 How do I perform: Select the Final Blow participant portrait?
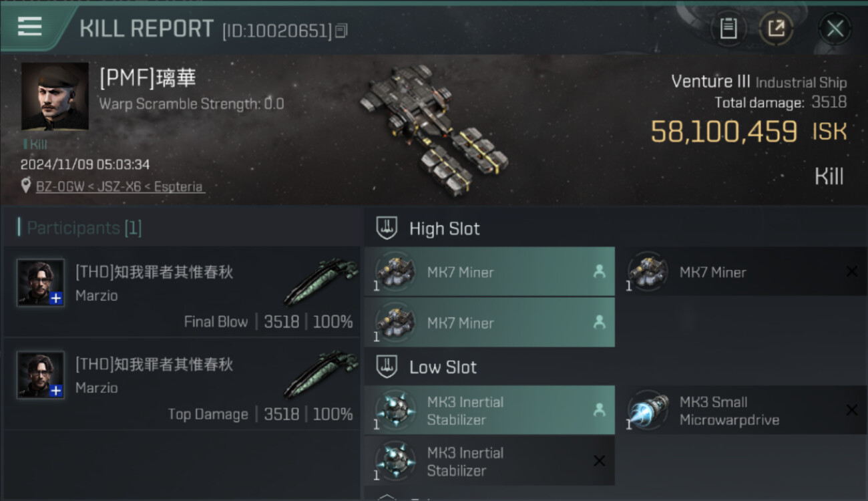(41, 283)
